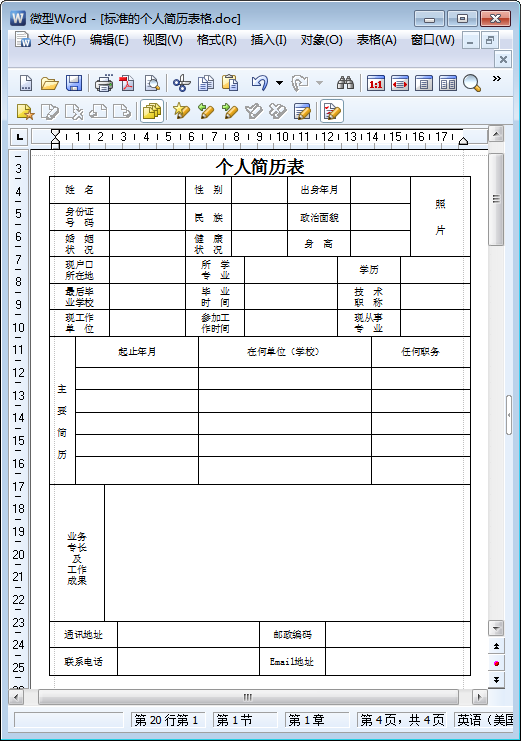Go to previous change pencil icon
This screenshot has width=521, height=741.
tap(206, 112)
